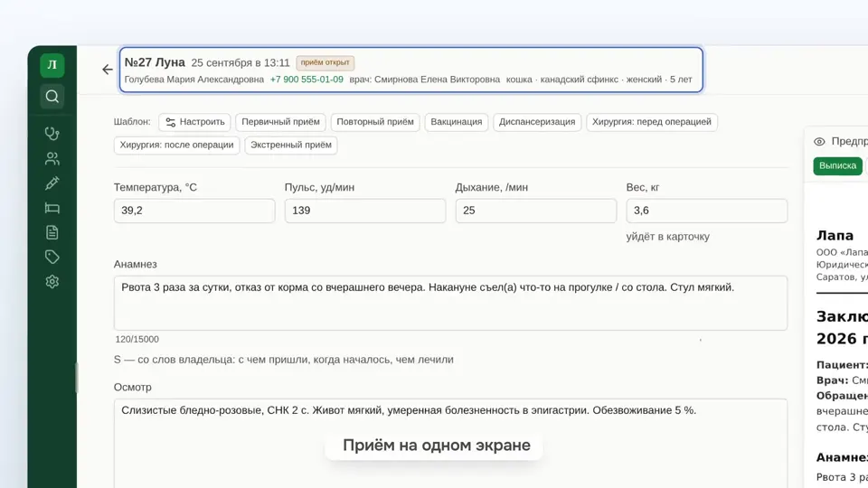Open price tags via tag sidebar icon
This screenshot has height=488, width=868.
click(x=52, y=257)
